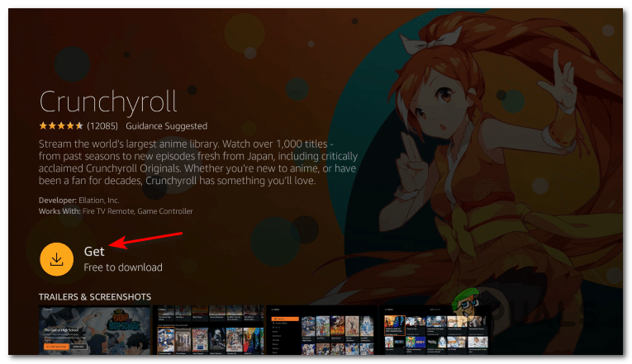Click the Guidance Suggested label
Screen dimensions: 632x364
[166, 126]
